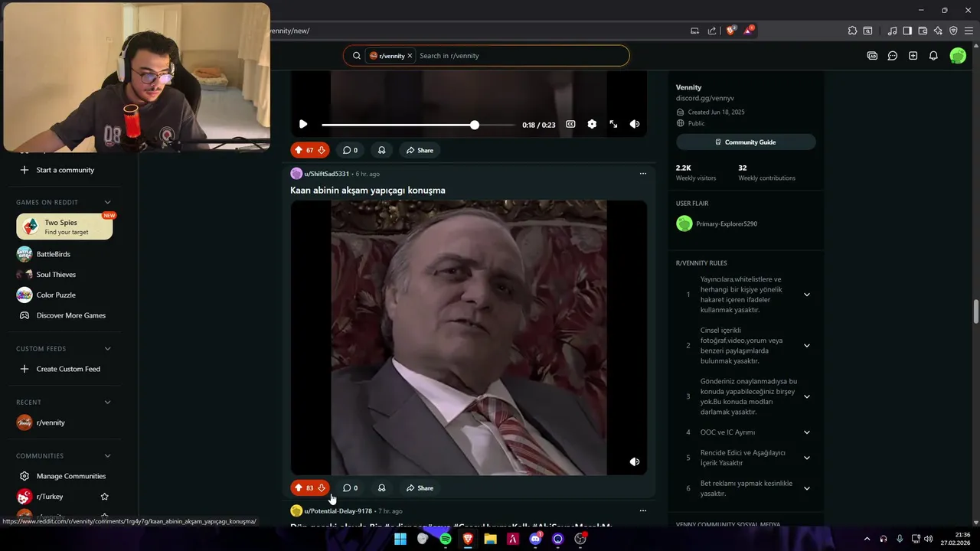Click the Brave Shields lion icon

click(730, 31)
